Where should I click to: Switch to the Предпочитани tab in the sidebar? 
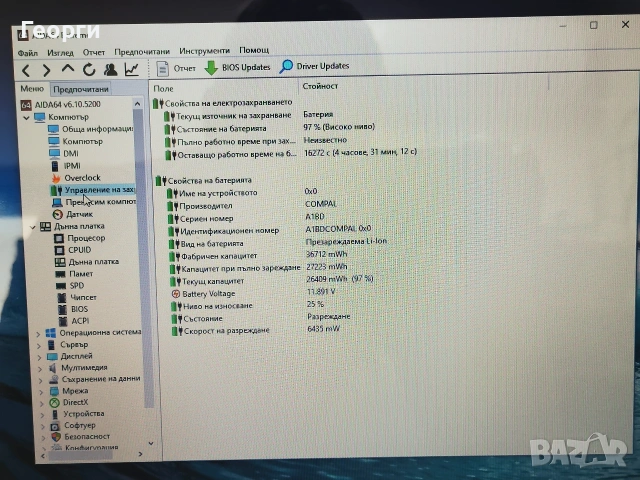81,89
